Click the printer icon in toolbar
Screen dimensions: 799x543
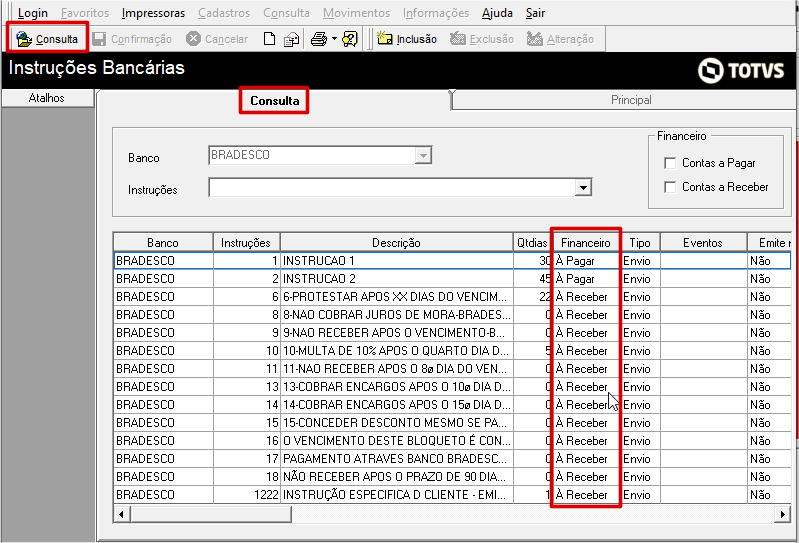tap(318, 39)
